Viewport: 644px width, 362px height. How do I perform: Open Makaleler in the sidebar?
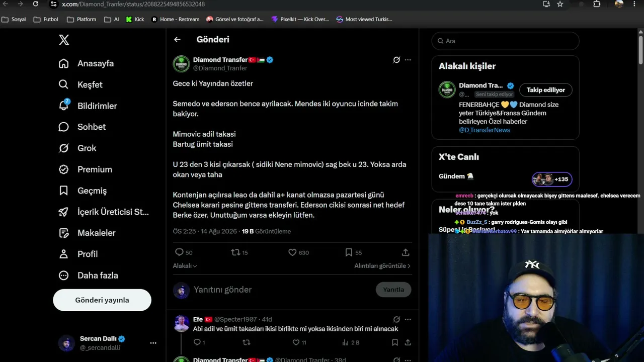click(x=87, y=233)
